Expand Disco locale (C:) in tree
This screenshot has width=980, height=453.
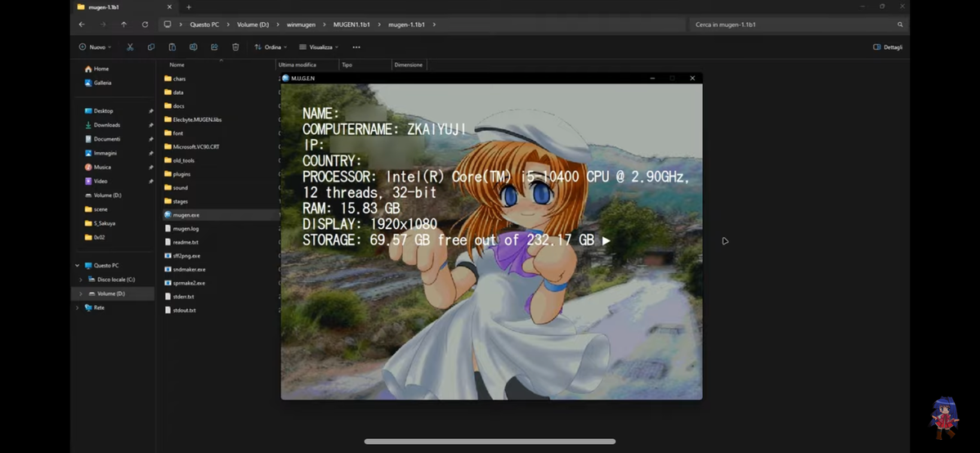81,280
